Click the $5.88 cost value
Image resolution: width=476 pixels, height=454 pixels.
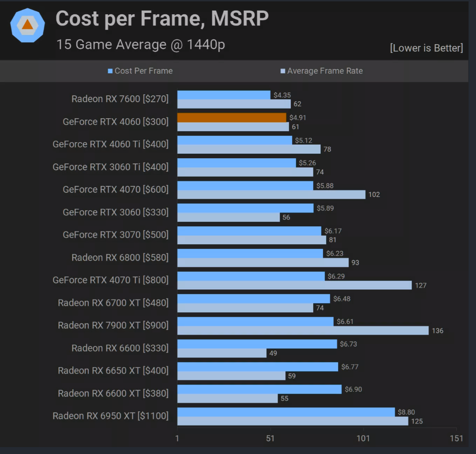(x=325, y=185)
